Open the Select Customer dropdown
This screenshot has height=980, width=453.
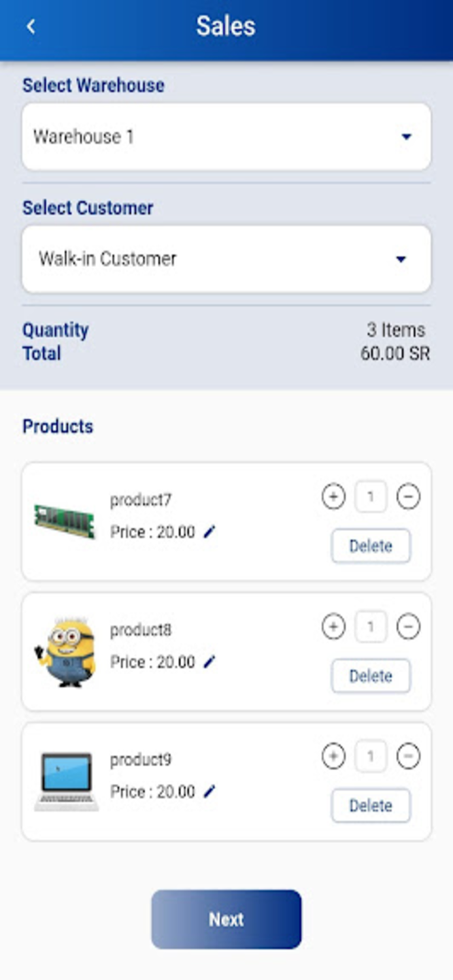click(x=226, y=259)
